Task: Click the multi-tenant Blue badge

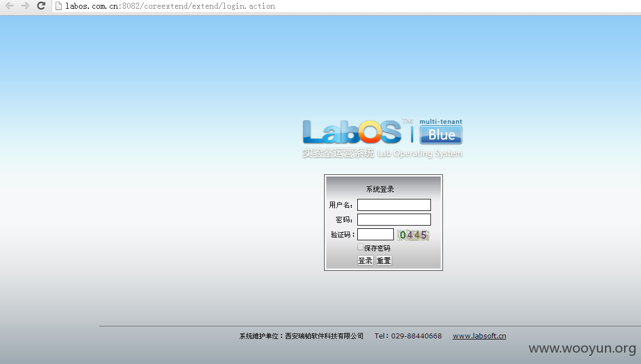Action: click(441, 131)
